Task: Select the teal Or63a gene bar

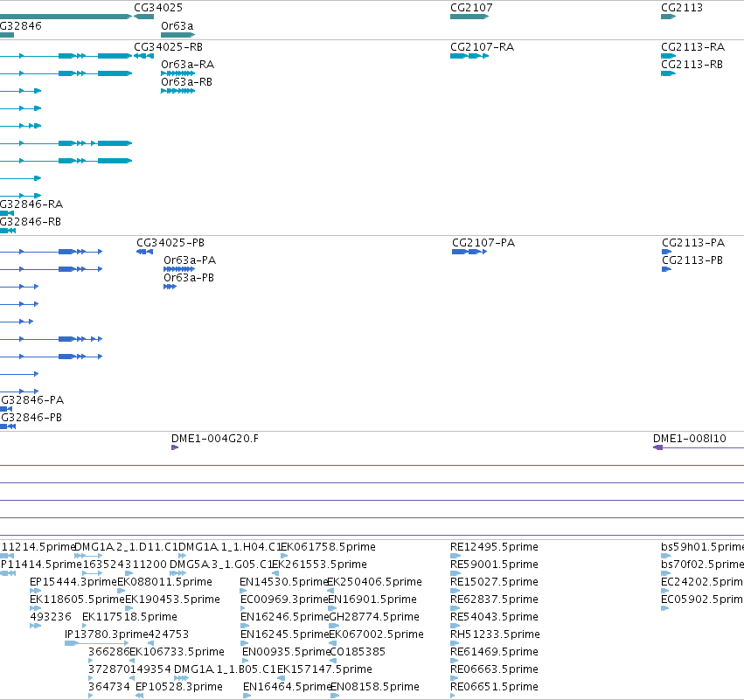Action: tap(178, 35)
